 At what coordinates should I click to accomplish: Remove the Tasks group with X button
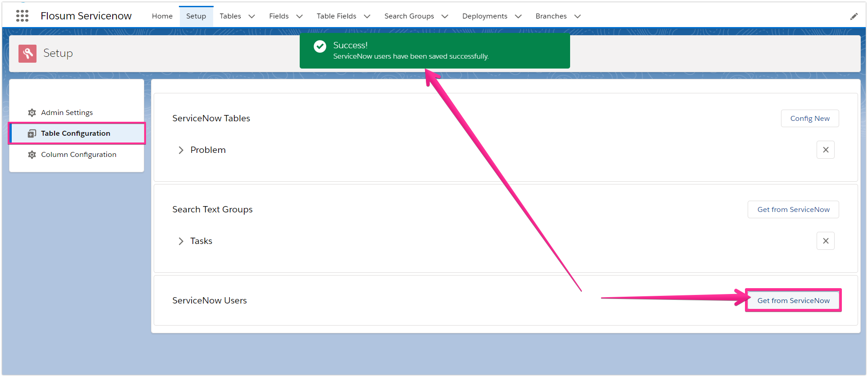[x=826, y=241]
